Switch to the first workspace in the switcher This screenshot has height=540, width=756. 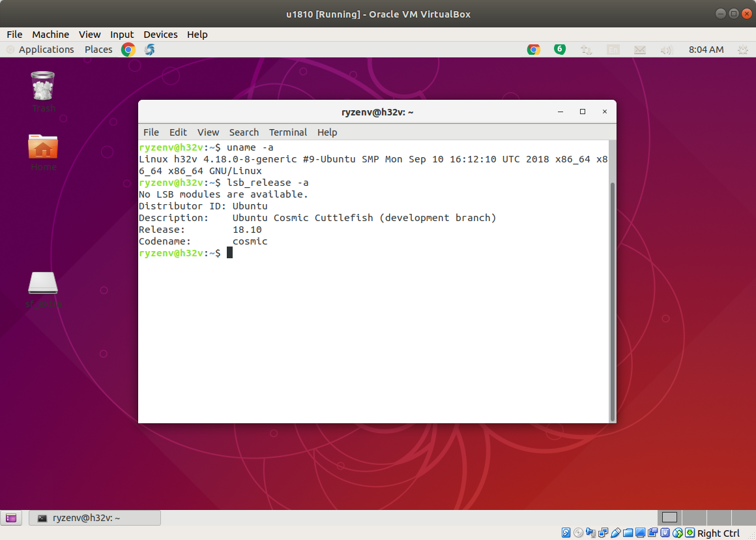coord(670,517)
